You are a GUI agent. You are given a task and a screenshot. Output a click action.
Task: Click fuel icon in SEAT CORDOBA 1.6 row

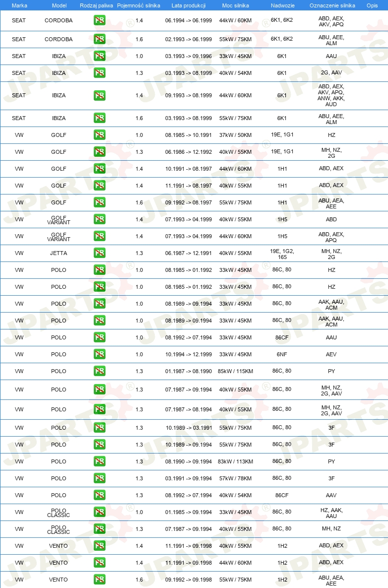(x=99, y=39)
